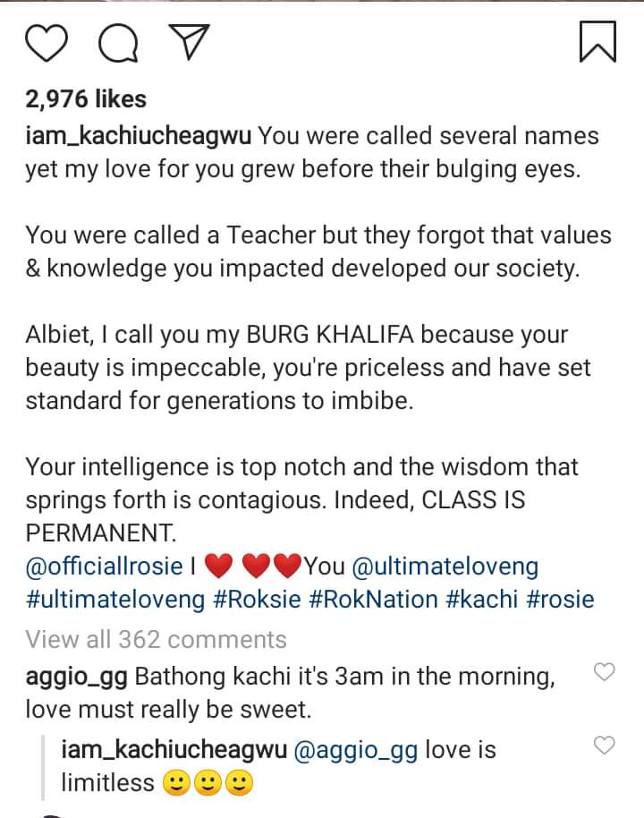Open comments via speech bubble icon
The width and height of the screenshot is (644, 818).
pyautogui.click(x=118, y=44)
